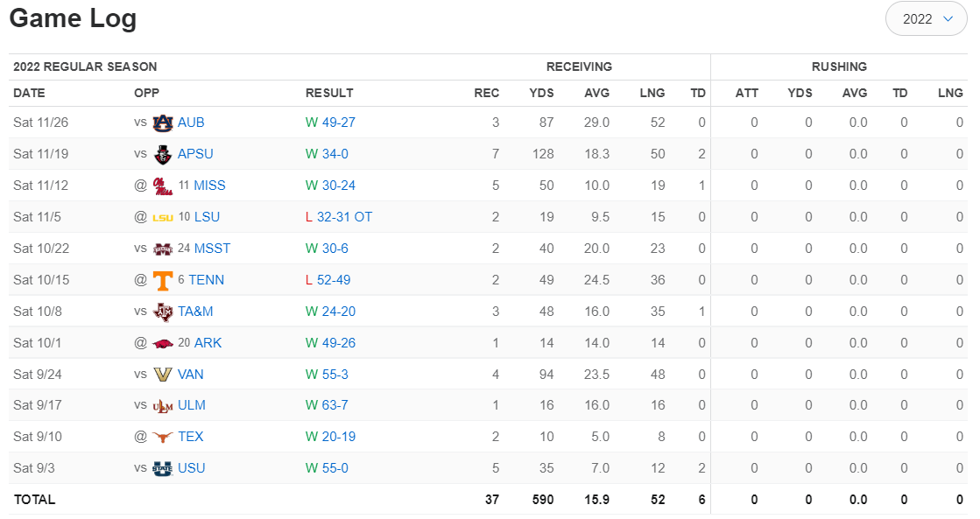The width and height of the screenshot is (980, 519).
Task: Click the USU team link
Action: tap(191, 468)
